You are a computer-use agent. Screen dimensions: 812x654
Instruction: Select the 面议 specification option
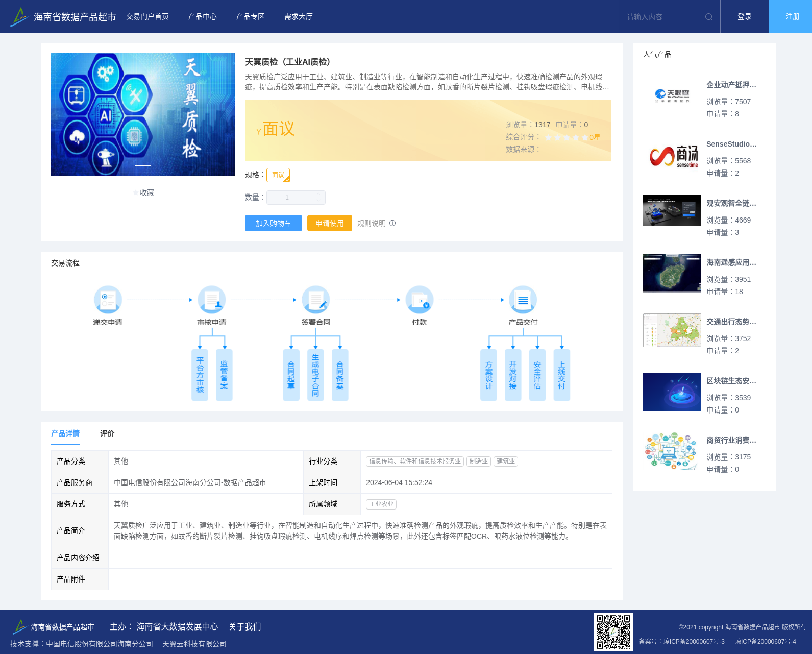pyautogui.click(x=278, y=175)
